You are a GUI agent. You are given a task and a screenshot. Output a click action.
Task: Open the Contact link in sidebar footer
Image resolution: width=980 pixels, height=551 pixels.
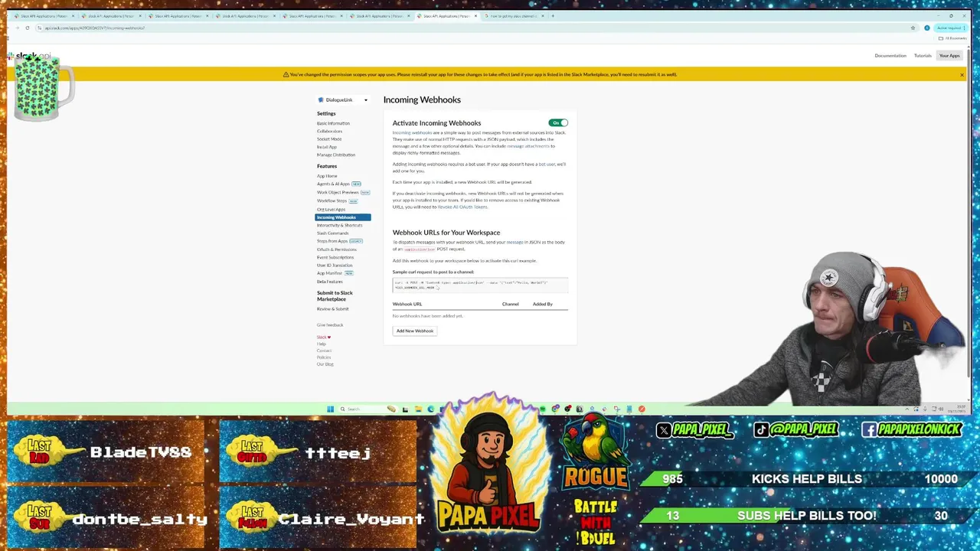point(324,351)
